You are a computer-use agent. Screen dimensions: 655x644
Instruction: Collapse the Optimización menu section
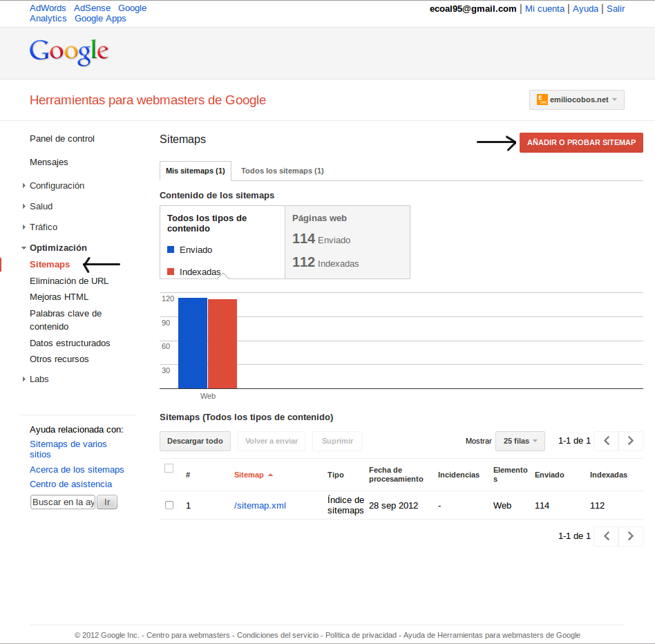coord(24,248)
